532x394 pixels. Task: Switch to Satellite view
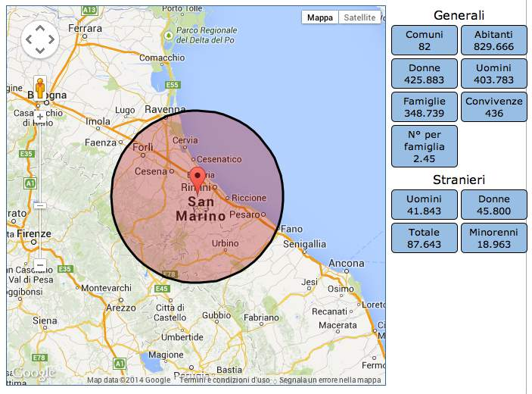[x=359, y=17]
